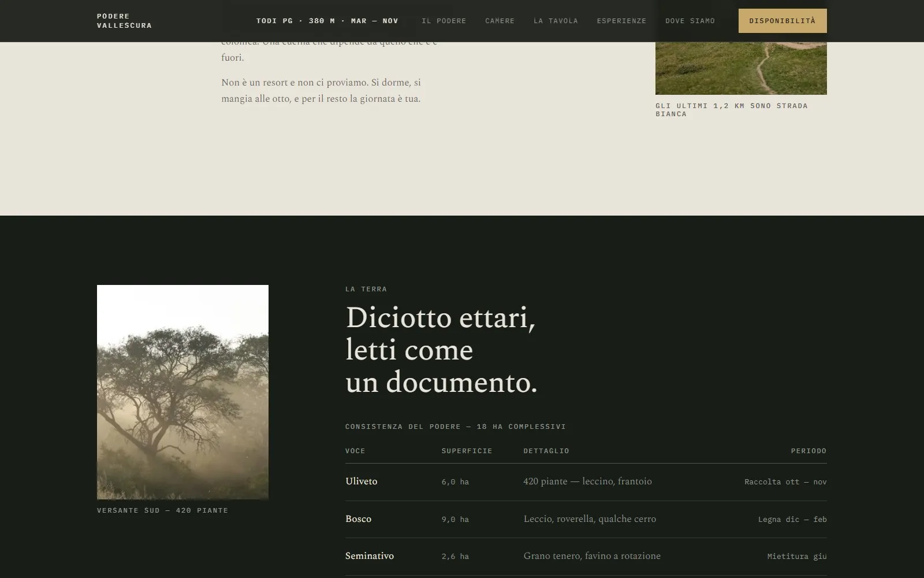Screen dimensions: 924x578
Task: Click 'Versante sud — 420 piante' caption
Action: (x=162, y=510)
